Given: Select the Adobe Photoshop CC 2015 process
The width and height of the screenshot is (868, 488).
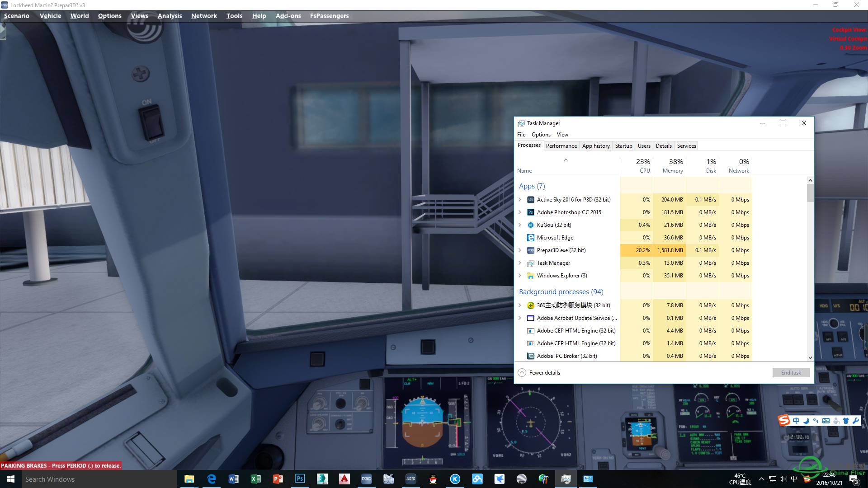Looking at the screenshot, I should pyautogui.click(x=569, y=211).
